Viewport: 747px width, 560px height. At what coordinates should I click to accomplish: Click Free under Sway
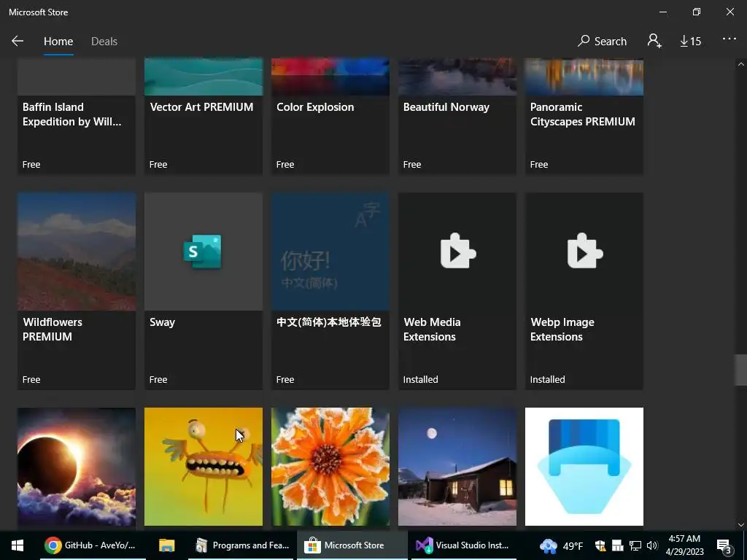point(158,379)
